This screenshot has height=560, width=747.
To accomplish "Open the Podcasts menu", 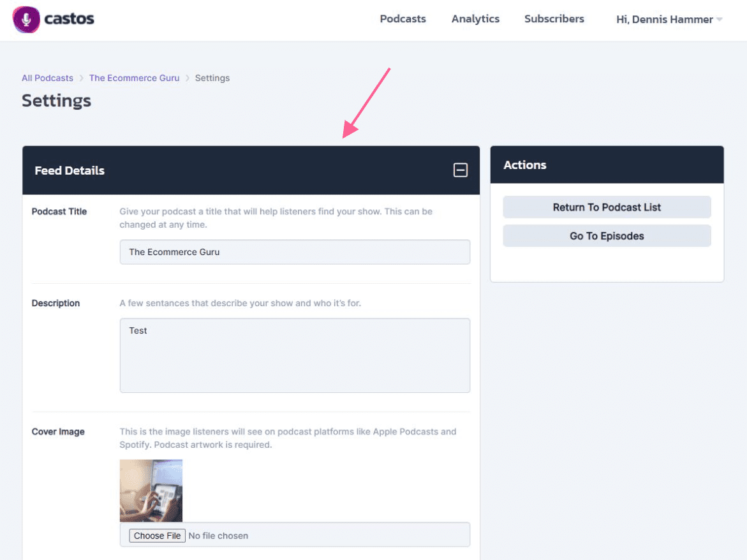I will tap(403, 19).
